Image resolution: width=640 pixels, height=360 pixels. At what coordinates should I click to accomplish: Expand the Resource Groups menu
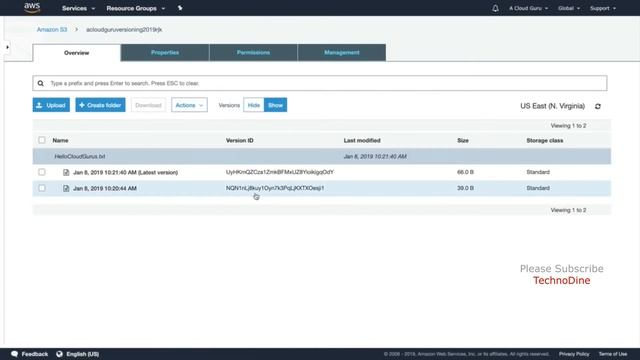click(x=136, y=8)
